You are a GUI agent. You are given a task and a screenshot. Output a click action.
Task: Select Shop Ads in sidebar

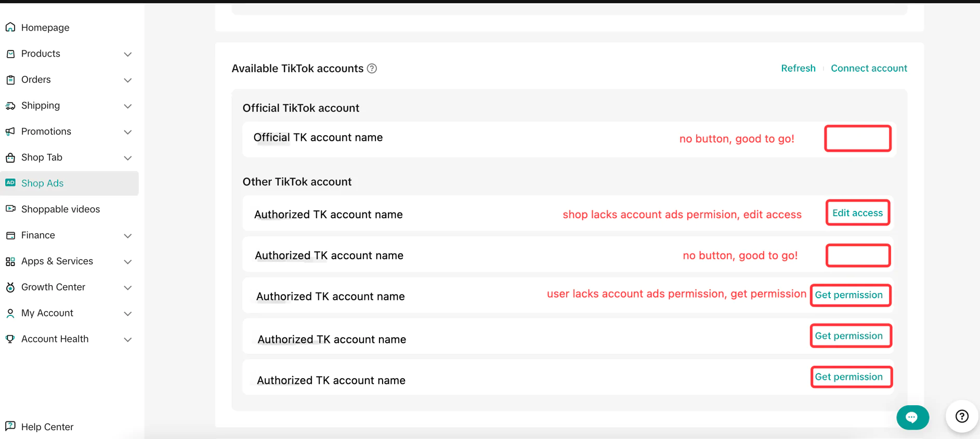pyautogui.click(x=43, y=183)
